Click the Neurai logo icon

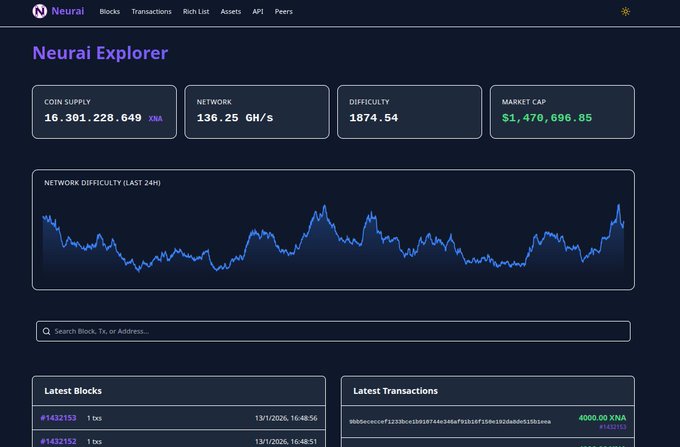(39, 11)
